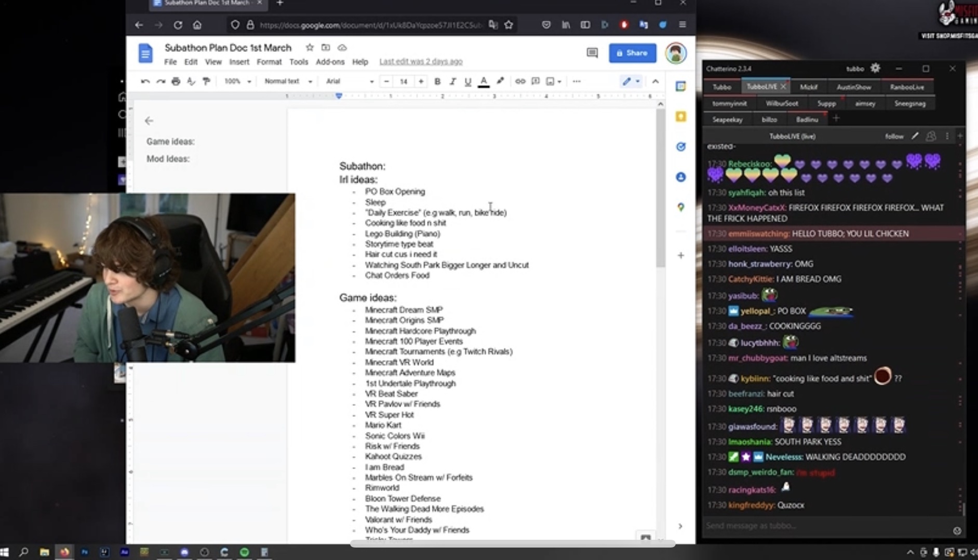Click Get add-ons plus in side panel
The height and width of the screenshot is (560, 978).
coord(680,255)
